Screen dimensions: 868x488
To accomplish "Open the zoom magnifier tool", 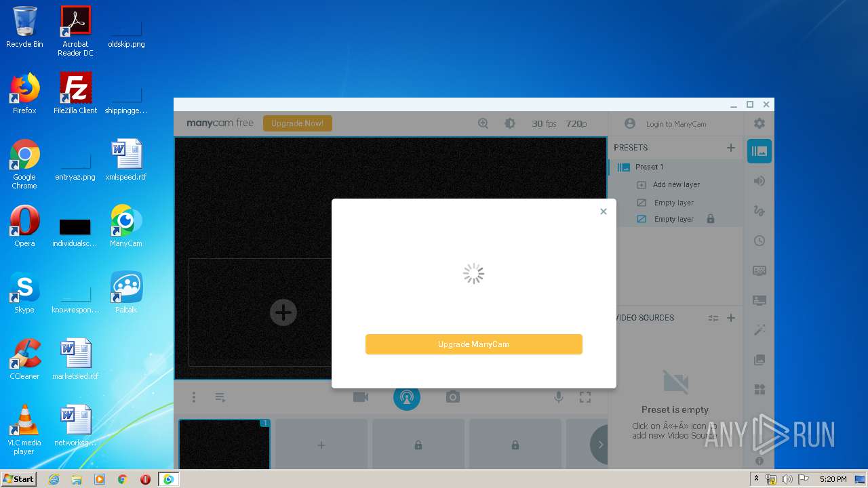I will (483, 123).
